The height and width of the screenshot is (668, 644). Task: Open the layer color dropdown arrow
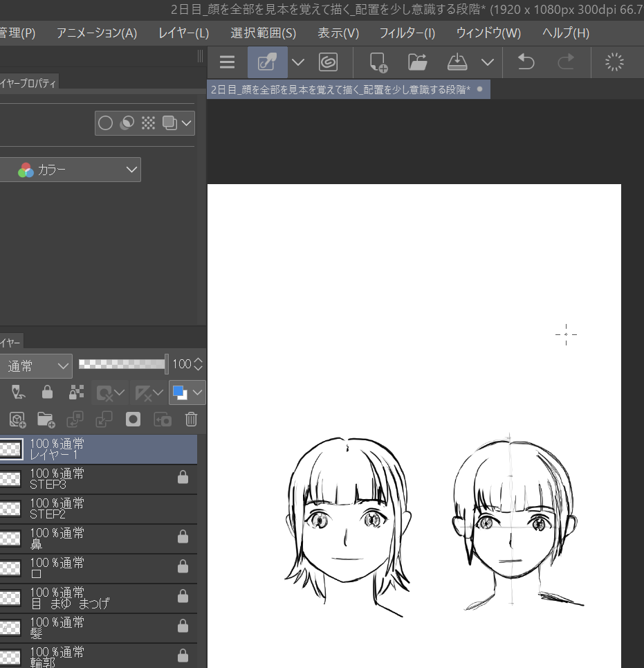[x=198, y=392]
